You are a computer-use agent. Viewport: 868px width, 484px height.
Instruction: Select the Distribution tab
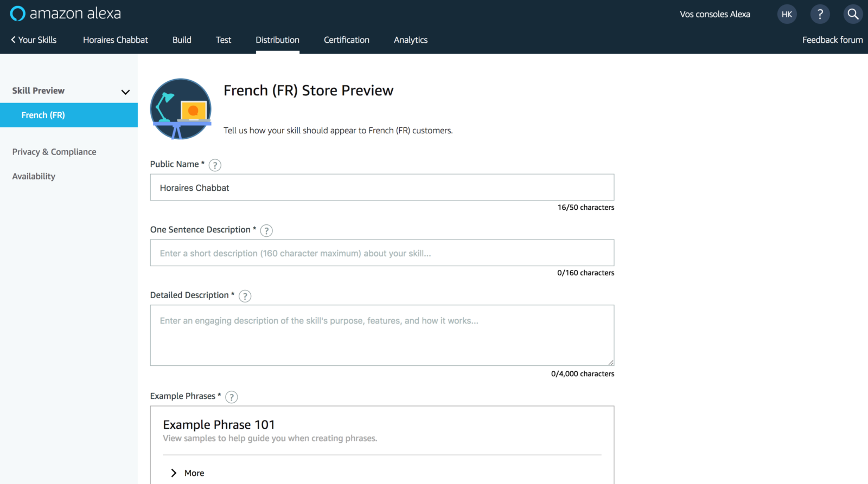278,40
